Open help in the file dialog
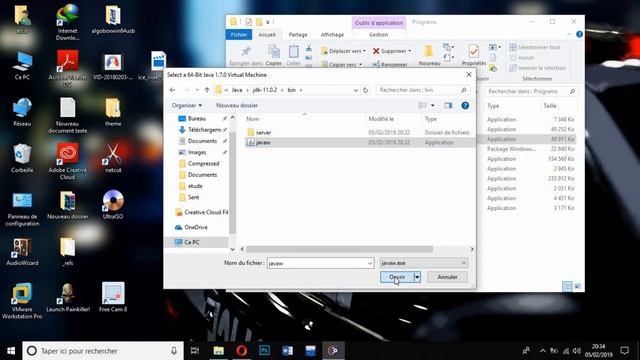640x360 pixels. [465, 105]
